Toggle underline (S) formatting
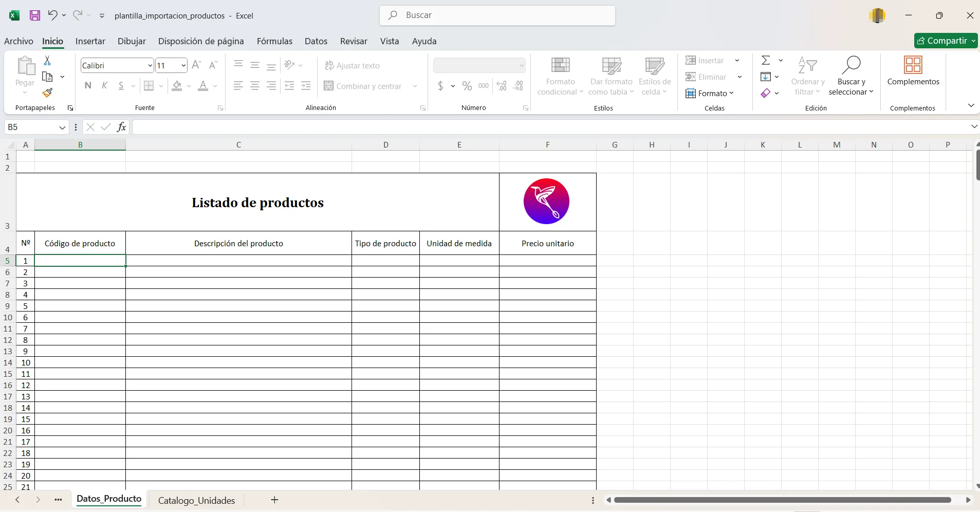The image size is (980, 512). [x=121, y=86]
